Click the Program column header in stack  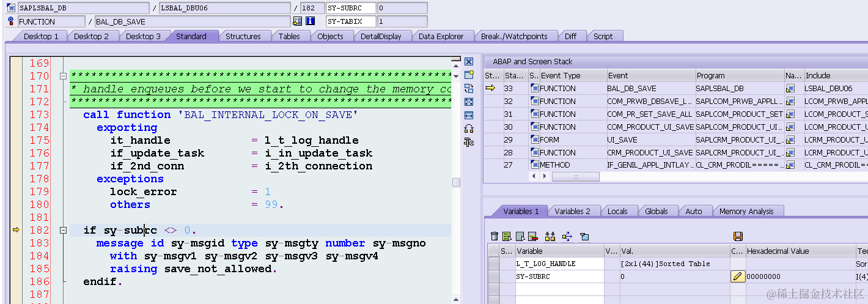click(x=740, y=76)
